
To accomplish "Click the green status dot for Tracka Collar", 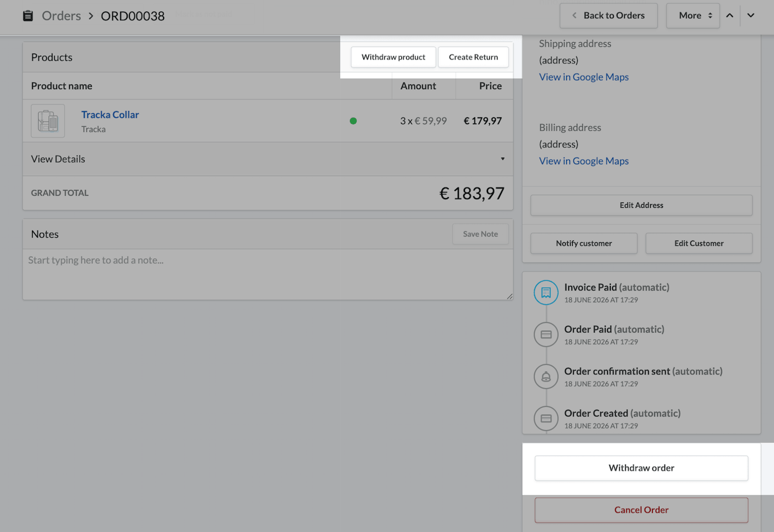I will tap(353, 121).
